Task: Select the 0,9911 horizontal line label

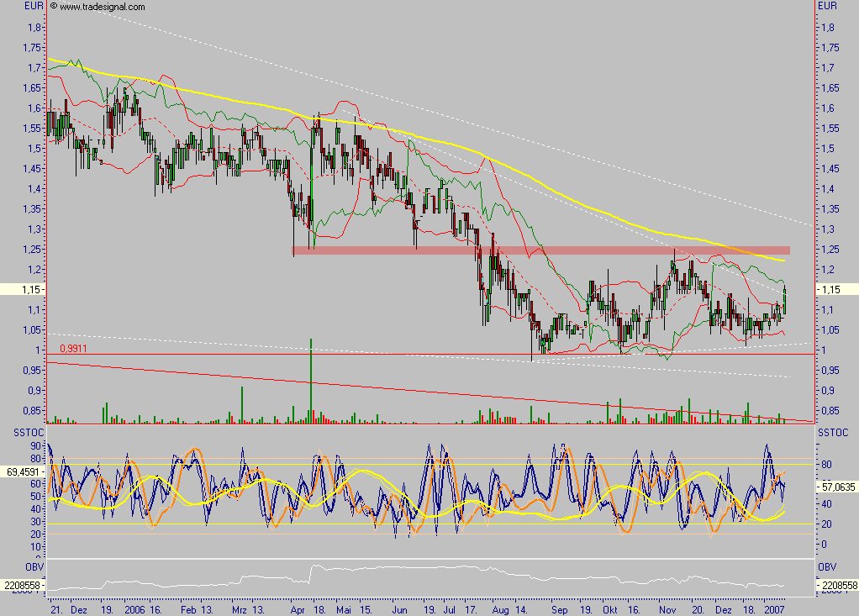Action: [71, 347]
